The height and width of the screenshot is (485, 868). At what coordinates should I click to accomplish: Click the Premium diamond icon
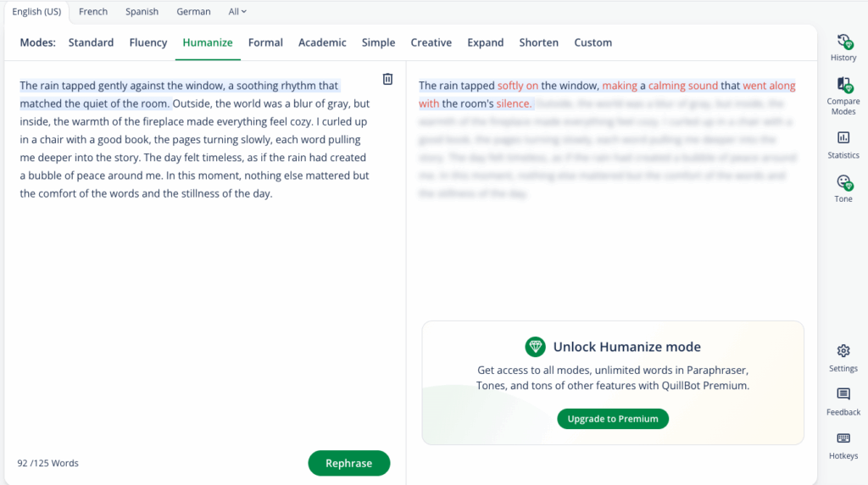coord(535,347)
